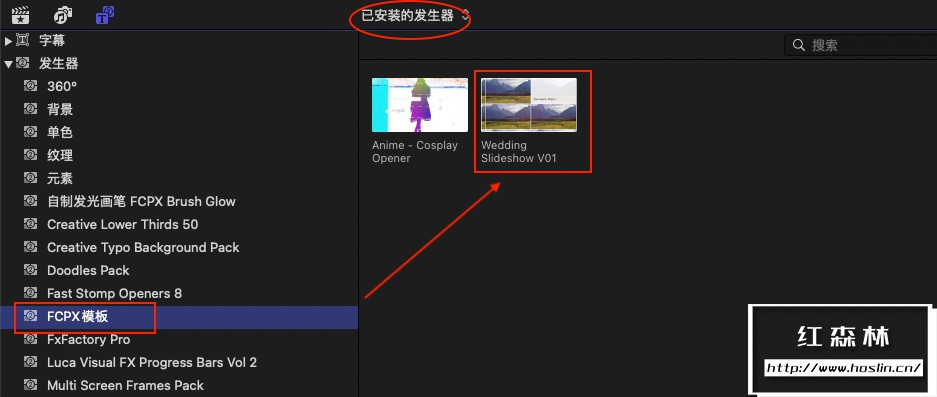Open the Titles and Generators sidebar icon

coord(105,15)
